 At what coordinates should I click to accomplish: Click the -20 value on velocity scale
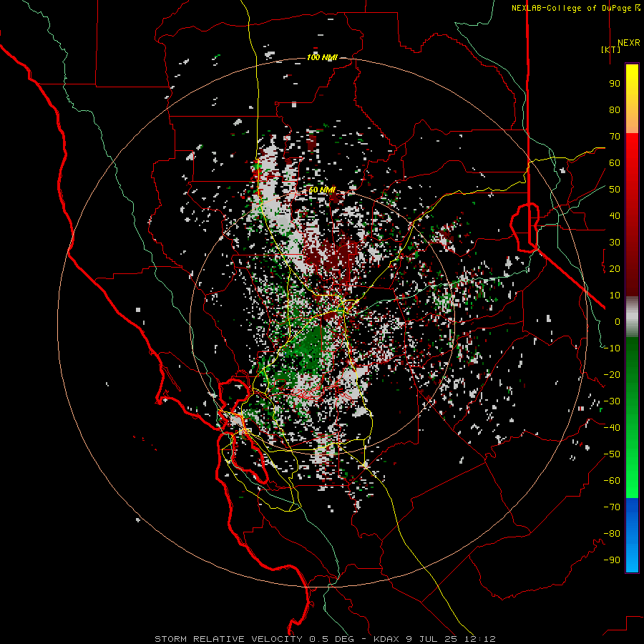coord(612,374)
